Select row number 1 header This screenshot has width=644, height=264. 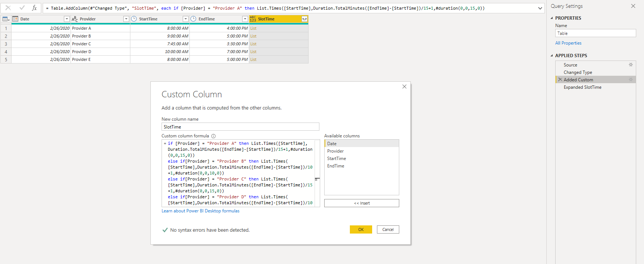click(x=6, y=28)
